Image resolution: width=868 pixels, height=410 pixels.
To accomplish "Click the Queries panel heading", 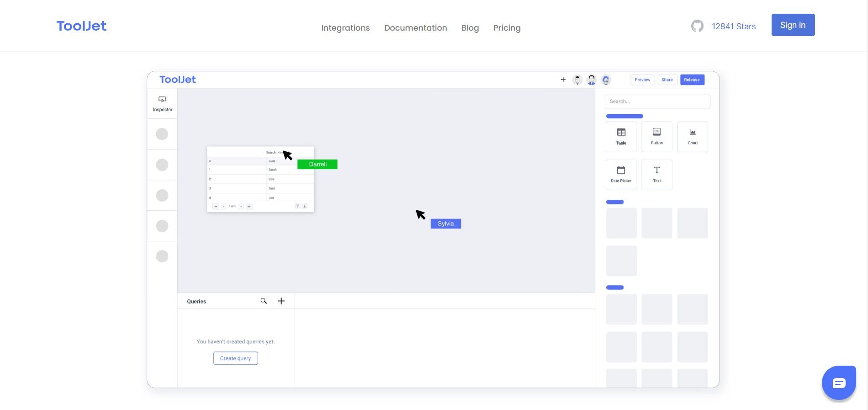I will [196, 301].
